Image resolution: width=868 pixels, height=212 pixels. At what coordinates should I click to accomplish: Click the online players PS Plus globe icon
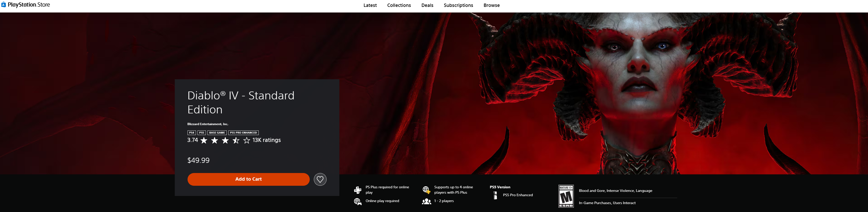426,190
